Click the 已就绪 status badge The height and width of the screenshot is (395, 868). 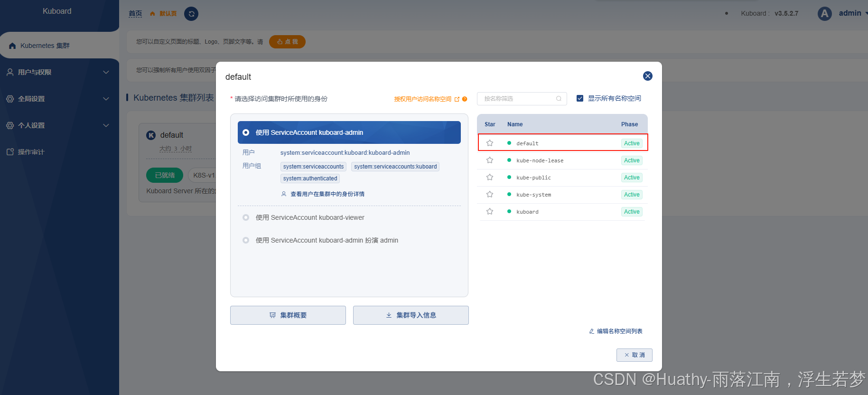165,175
